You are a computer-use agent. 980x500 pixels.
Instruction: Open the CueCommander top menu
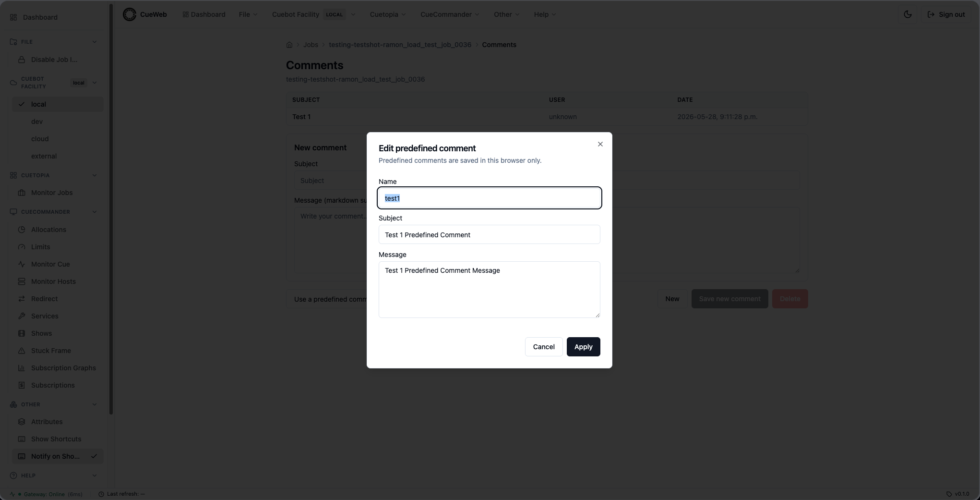click(x=450, y=14)
